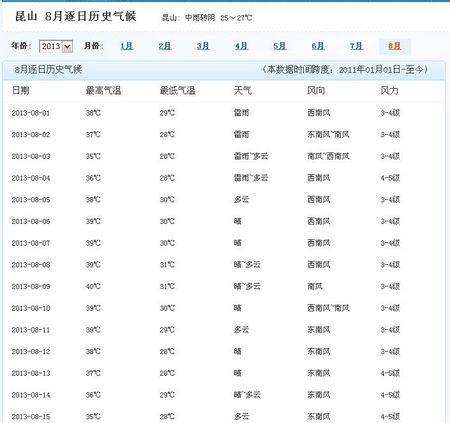Click the date cell 2013-08-03
This screenshot has height=423, width=450.
coord(31,156)
